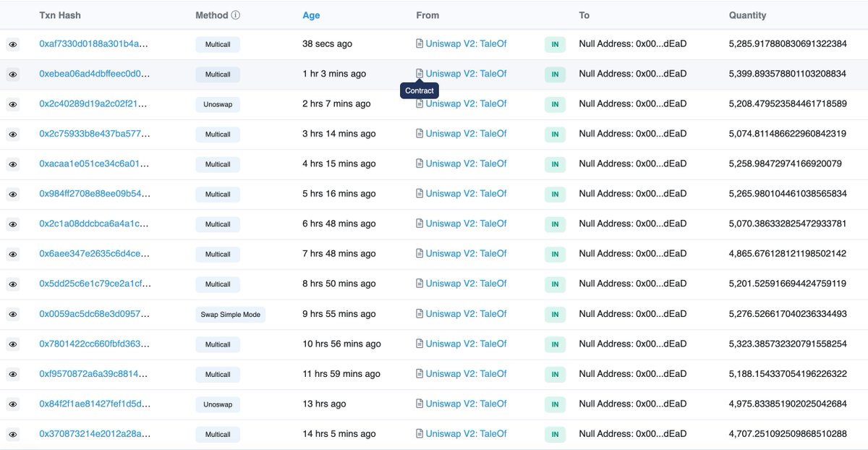Click the Quantity column header
Screen dimensions: 868x450
click(x=748, y=15)
